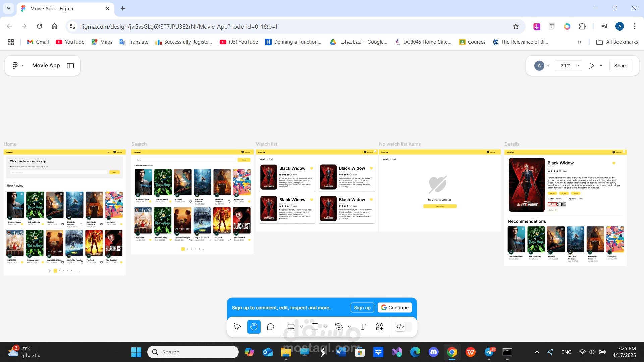Viewport: 644px width, 362px height.
Task: Open the Courses bookmark
Action: point(472,42)
